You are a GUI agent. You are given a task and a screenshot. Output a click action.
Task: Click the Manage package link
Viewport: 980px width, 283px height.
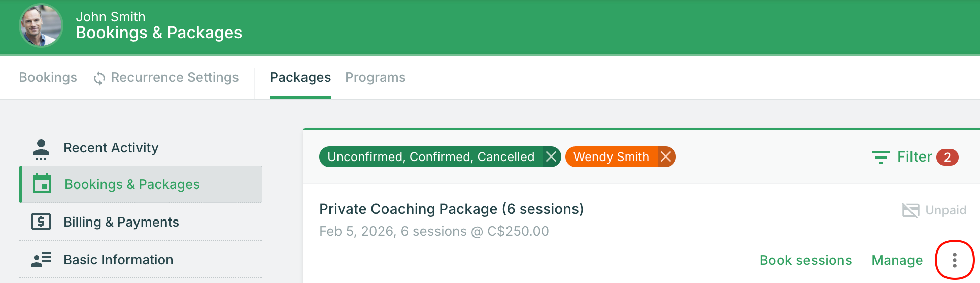(x=897, y=260)
